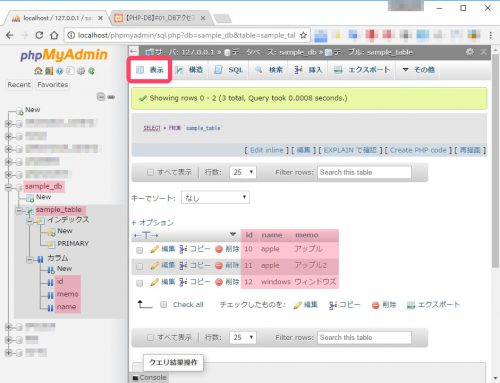500x383 pixels.
Task: Enable the Check all checkbox
Action: pos(164,304)
